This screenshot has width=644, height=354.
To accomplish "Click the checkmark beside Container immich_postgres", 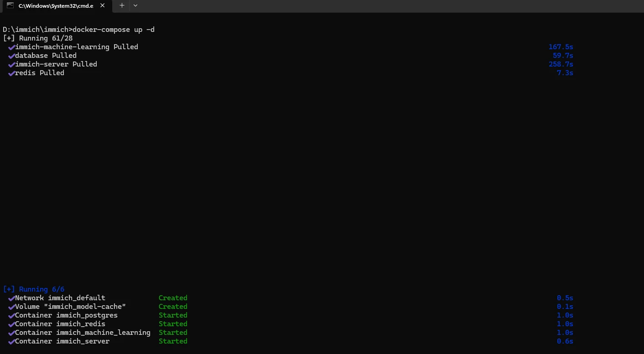I will (x=11, y=316).
